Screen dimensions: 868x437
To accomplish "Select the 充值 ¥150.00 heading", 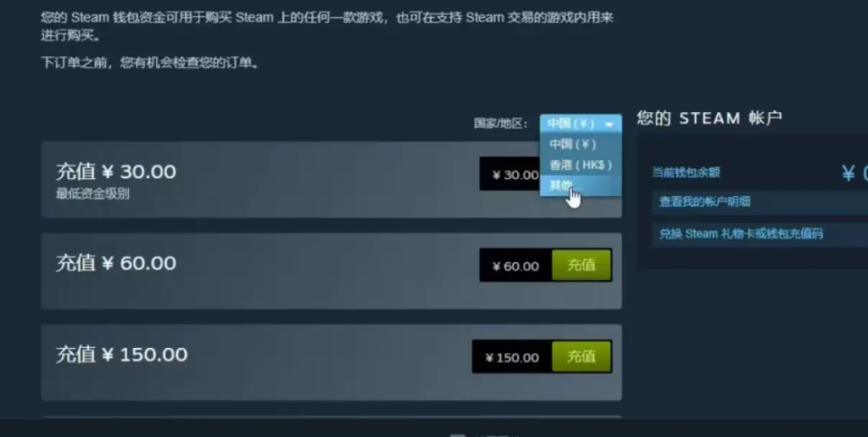I will point(121,355).
